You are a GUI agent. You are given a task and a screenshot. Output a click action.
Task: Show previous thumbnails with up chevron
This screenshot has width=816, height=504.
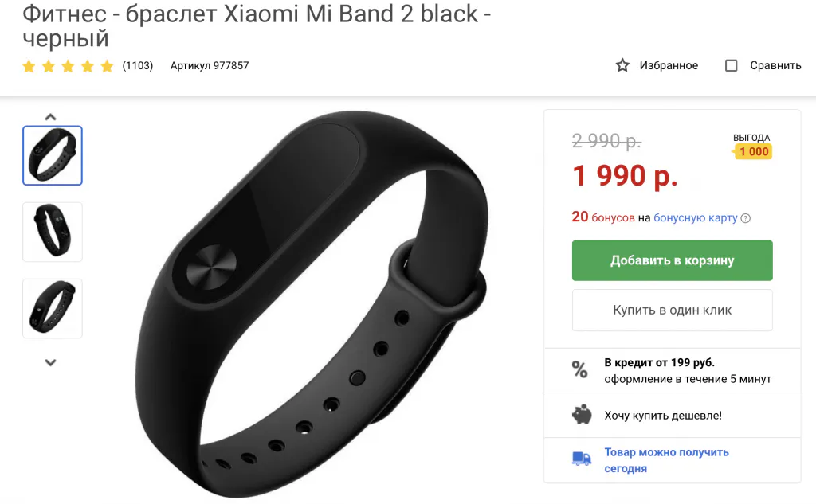[x=50, y=117]
